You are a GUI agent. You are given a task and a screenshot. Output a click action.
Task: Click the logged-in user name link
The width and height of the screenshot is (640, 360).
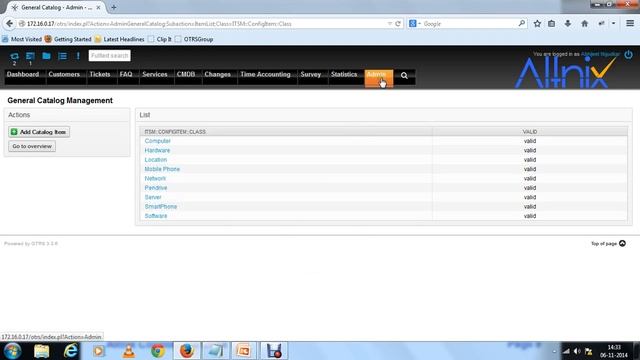[600, 54]
